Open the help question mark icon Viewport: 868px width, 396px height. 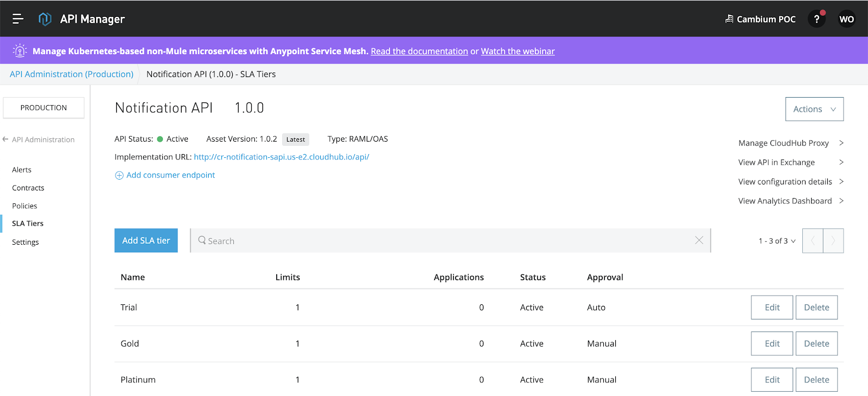(816, 19)
